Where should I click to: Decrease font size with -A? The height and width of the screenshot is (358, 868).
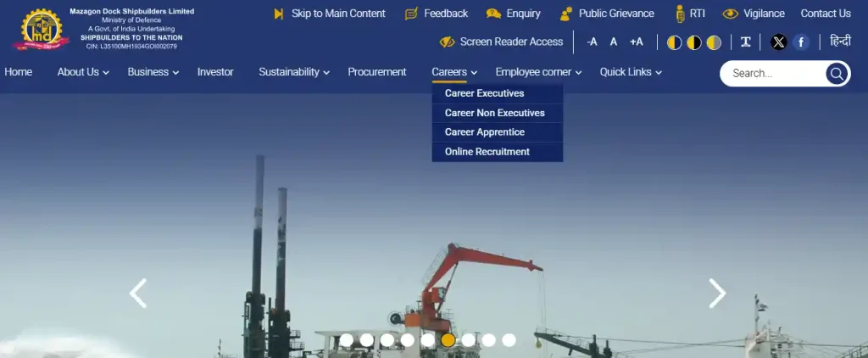[592, 42]
